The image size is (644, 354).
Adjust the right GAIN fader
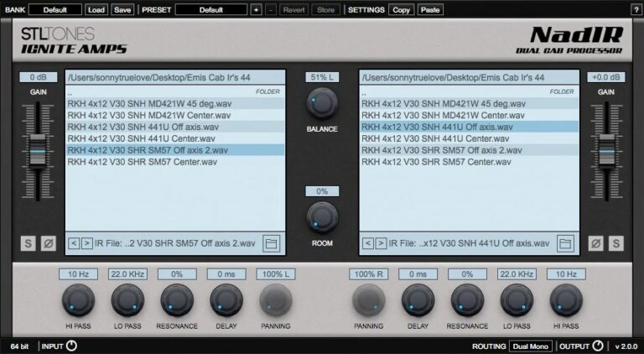tap(606, 151)
